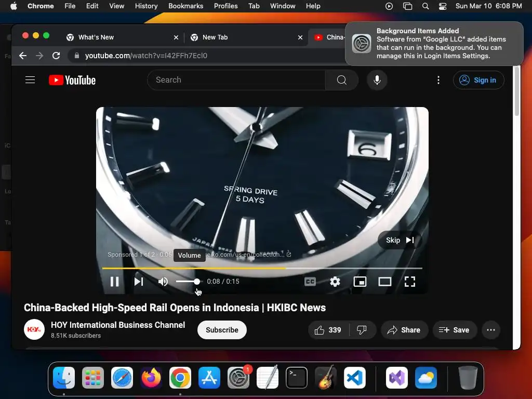532x399 pixels.
Task: Open Spotlight search in menu bar
Action: point(425,6)
